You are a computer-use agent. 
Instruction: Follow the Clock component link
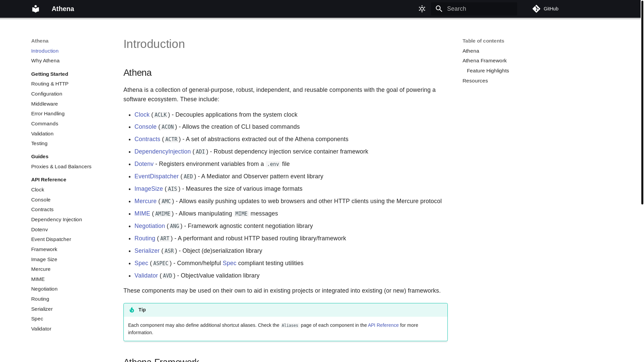[x=142, y=115]
